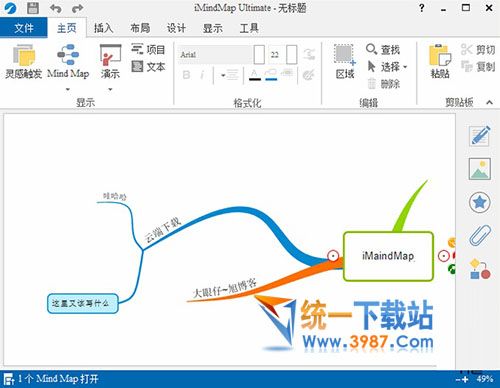Open the notes pencil icon in sidebar
This screenshot has width=500, height=388.
coord(480,136)
